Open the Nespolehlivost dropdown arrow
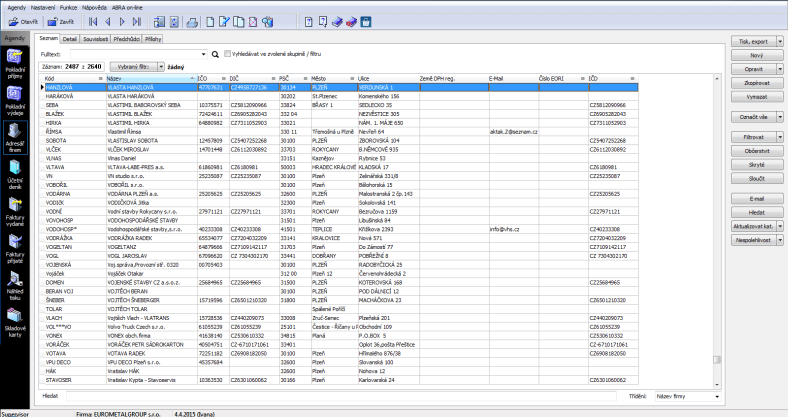 point(780,240)
